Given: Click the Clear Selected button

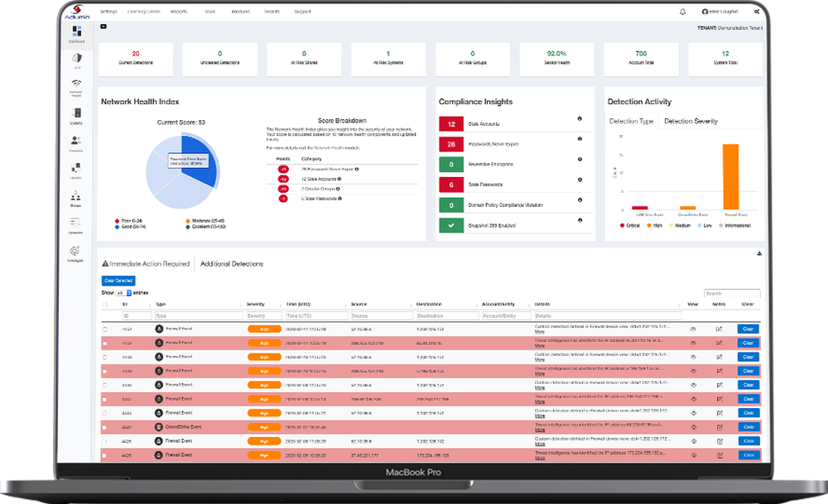Looking at the screenshot, I should pos(118,281).
